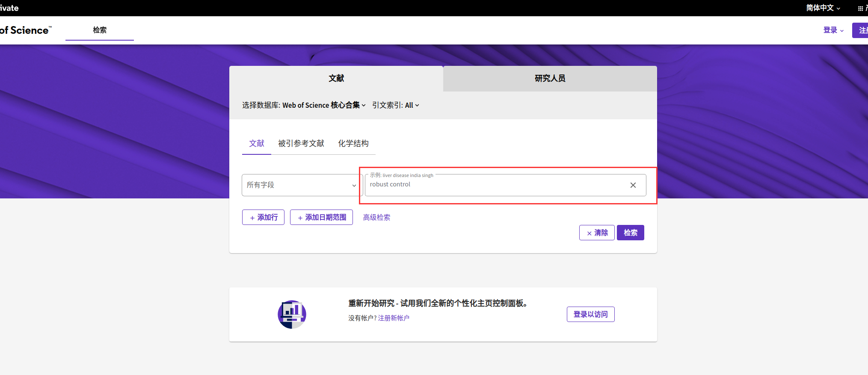Viewport: 868px width, 375px height.
Task: Click the Clarivate logo in black bar
Action: (x=9, y=8)
